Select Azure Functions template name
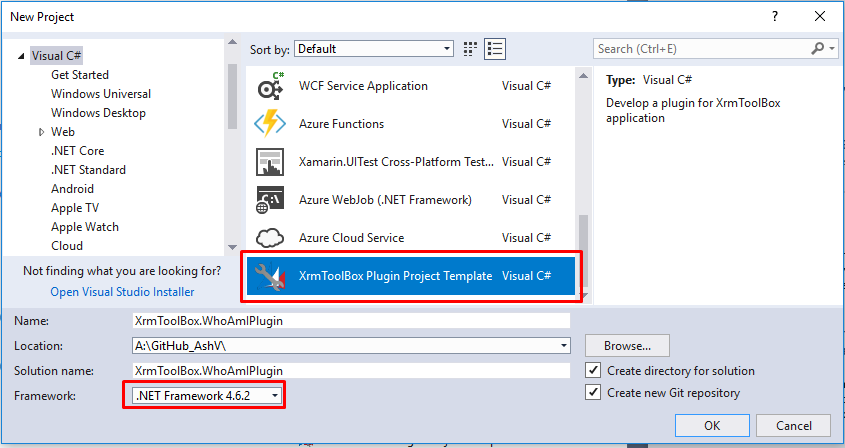The width and height of the screenshot is (845, 448). 342,124
